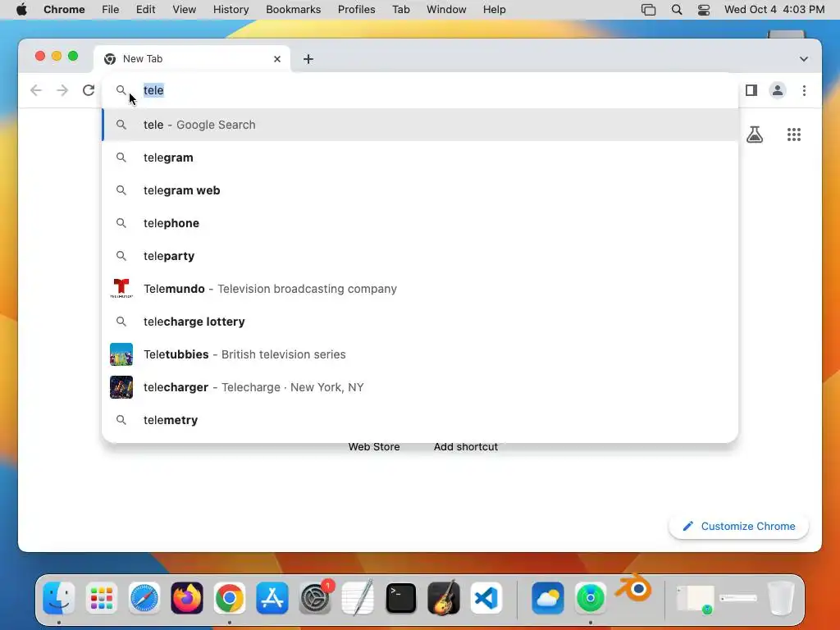840x630 pixels.
Task: Launch Safari from the dock
Action: (144, 598)
